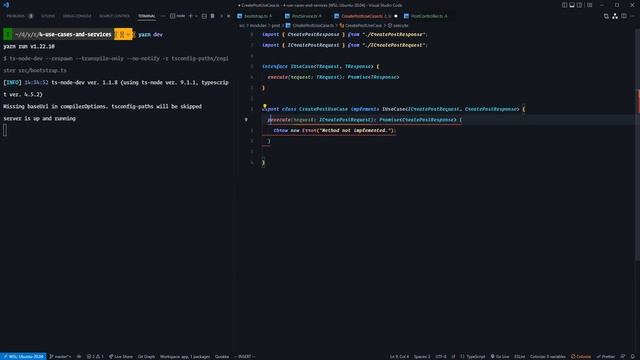Split the terminal pane
This screenshot has width=640, height=360.
click(204, 16)
